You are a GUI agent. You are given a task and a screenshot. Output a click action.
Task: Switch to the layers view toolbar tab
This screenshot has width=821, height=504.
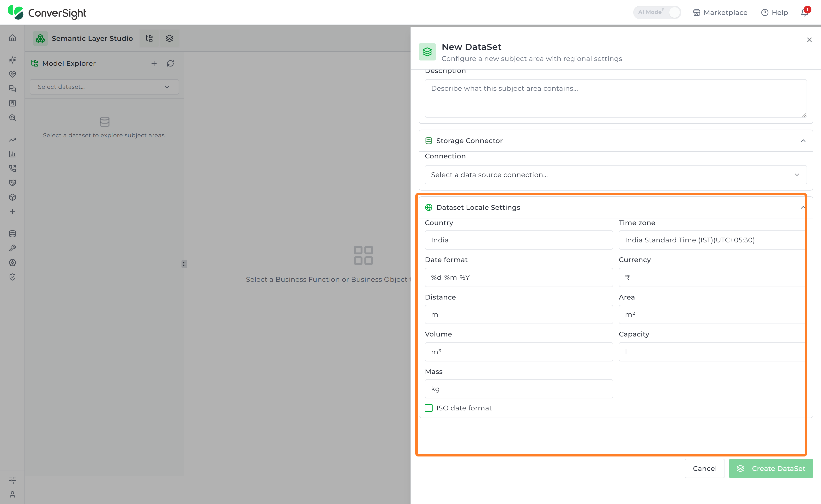click(169, 38)
